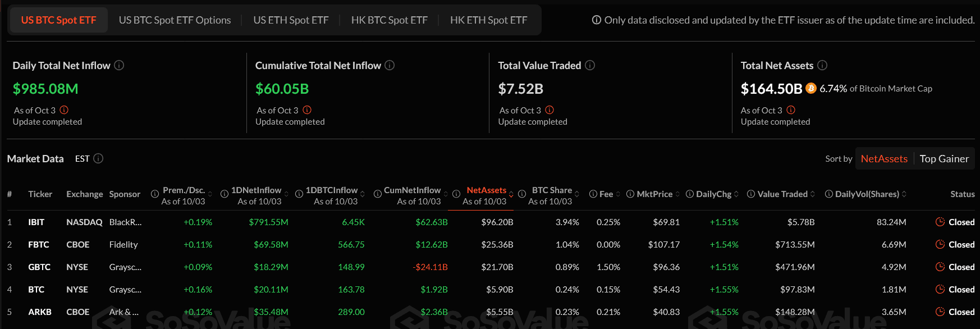Sort table by Value Traded column
Screen dimensions: 980x329
pos(782,194)
